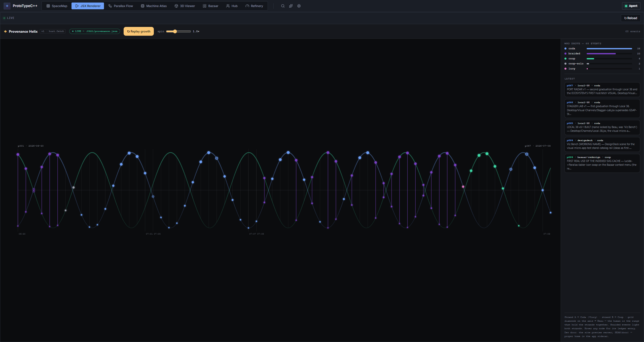The height and width of the screenshot is (342, 644).
Task: Click the last blue node at helix end
Action: coord(551,213)
